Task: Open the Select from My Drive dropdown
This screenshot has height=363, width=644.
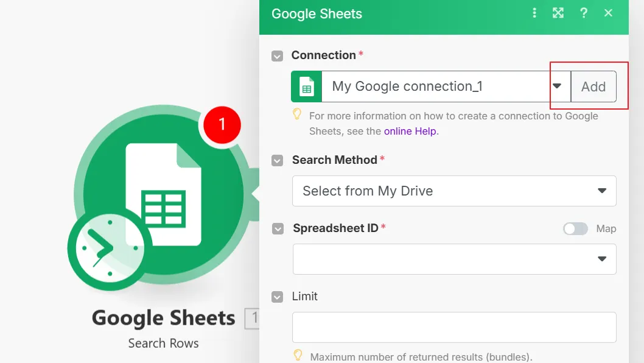Action: point(454,191)
